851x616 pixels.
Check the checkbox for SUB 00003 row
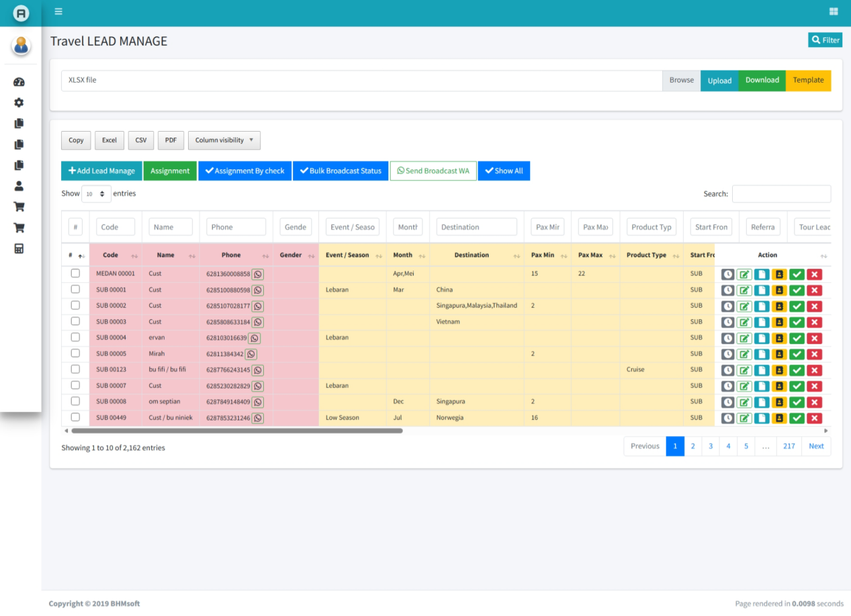point(75,321)
